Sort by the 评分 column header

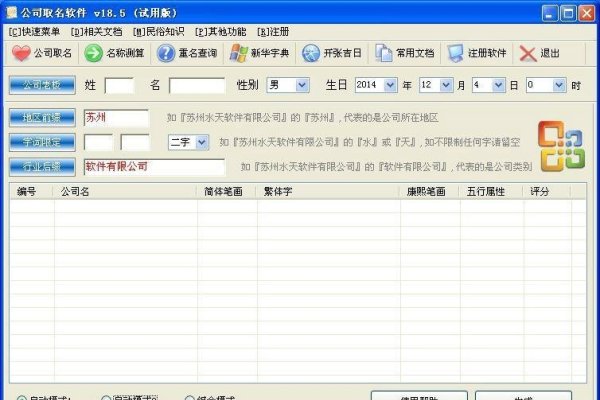[x=547, y=191]
